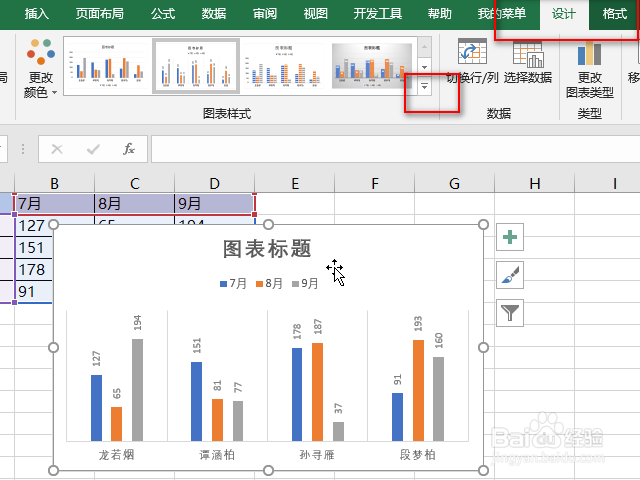Select cell with value 151
Image resolution: width=640 pixels, height=480 pixels.
pos(34,248)
